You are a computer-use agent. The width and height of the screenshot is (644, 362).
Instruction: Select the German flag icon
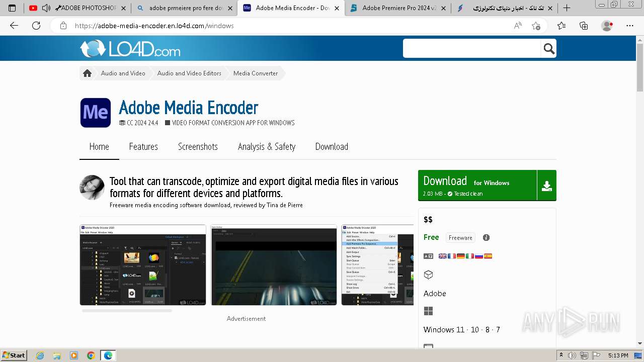[x=461, y=256]
